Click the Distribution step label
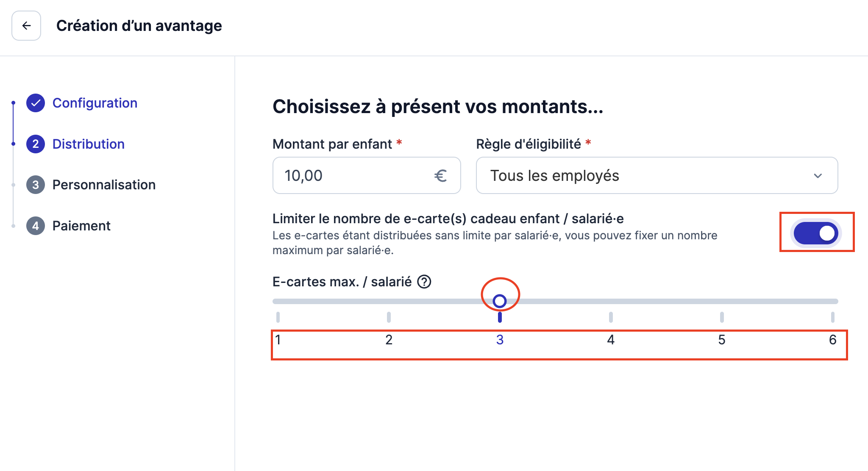Viewport: 868px width, 471px height. (89, 144)
